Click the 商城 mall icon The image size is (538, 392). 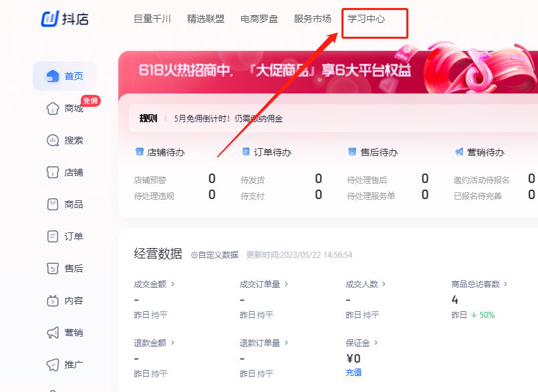tap(53, 108)
